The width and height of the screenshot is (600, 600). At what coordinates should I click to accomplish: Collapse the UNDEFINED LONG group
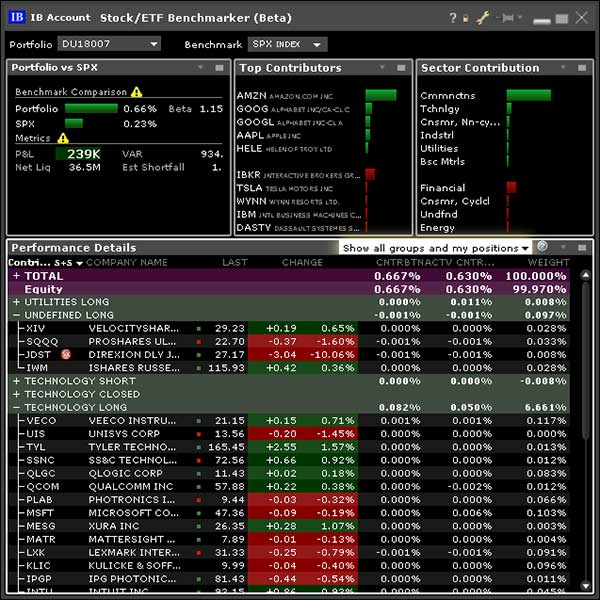pyautogui.click(x=16, y=315)
